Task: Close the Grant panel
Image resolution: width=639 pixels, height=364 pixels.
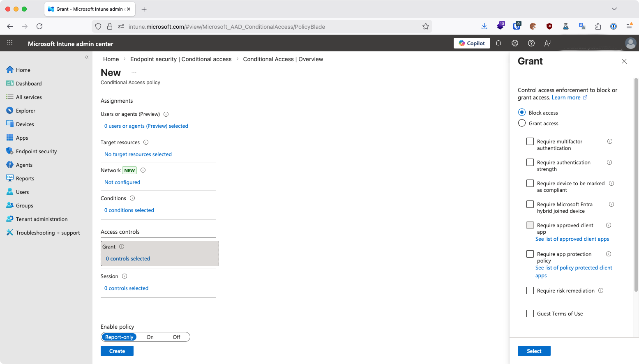Action: (x=624, y=61)
